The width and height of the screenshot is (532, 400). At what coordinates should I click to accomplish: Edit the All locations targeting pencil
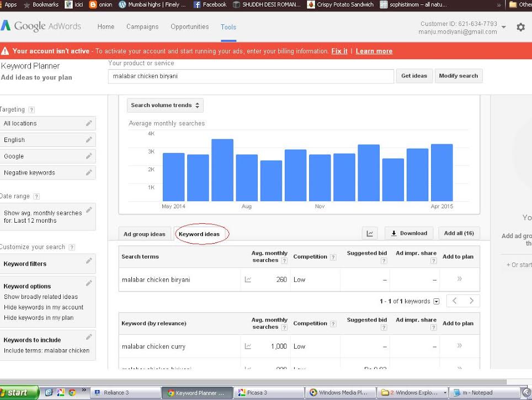(x=89, y=123)
